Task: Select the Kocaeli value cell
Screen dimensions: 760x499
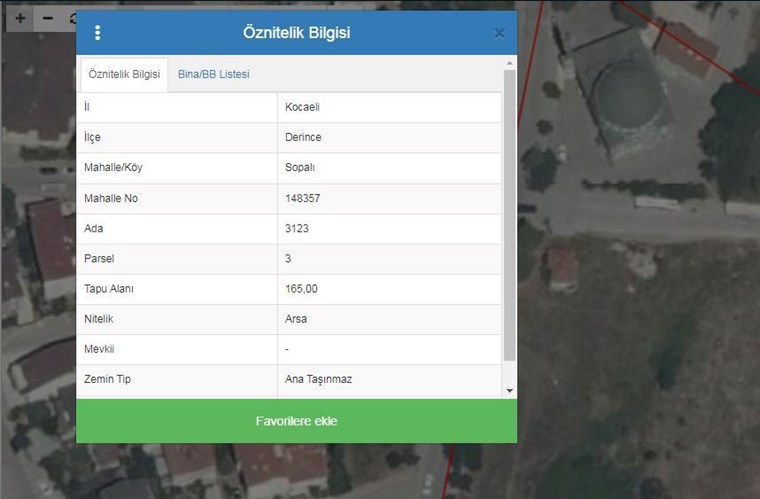Action: click(x=389, y=107)
